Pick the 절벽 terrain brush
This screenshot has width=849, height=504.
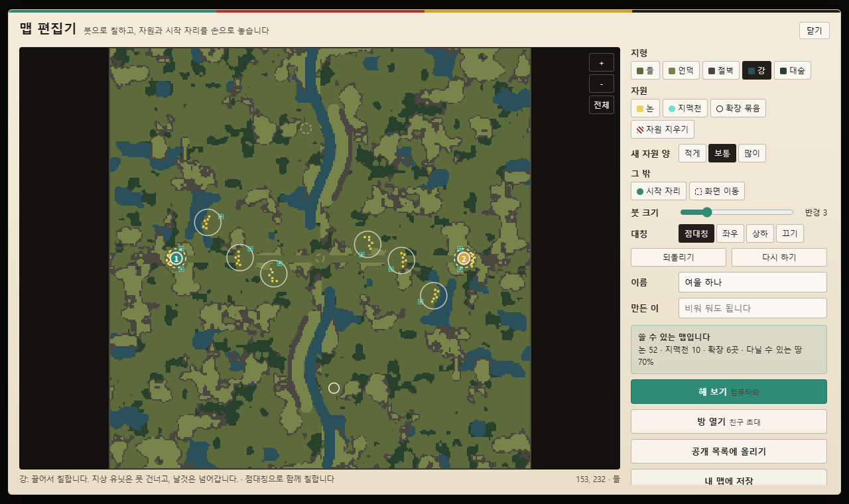[x=720, y=70]
